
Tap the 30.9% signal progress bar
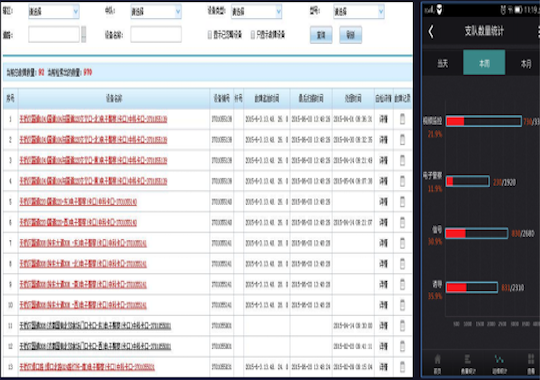(477, 233)
